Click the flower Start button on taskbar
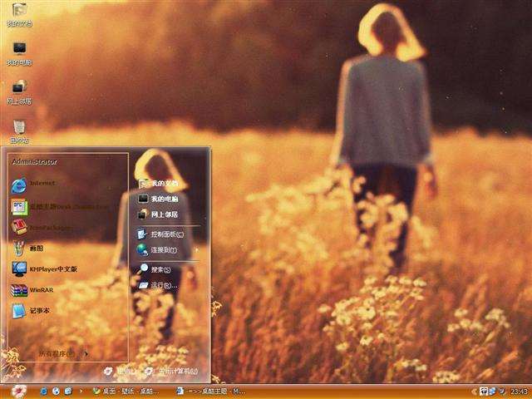Image resolution: width=532 pixels, height=399 pixels. click(19, 392)
